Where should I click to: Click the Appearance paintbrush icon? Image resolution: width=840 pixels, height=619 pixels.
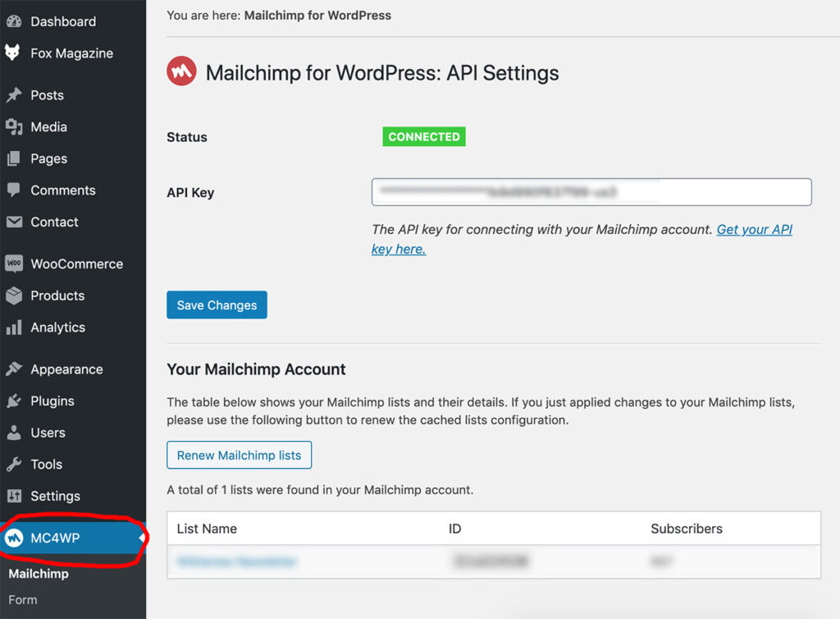[14, 369]
